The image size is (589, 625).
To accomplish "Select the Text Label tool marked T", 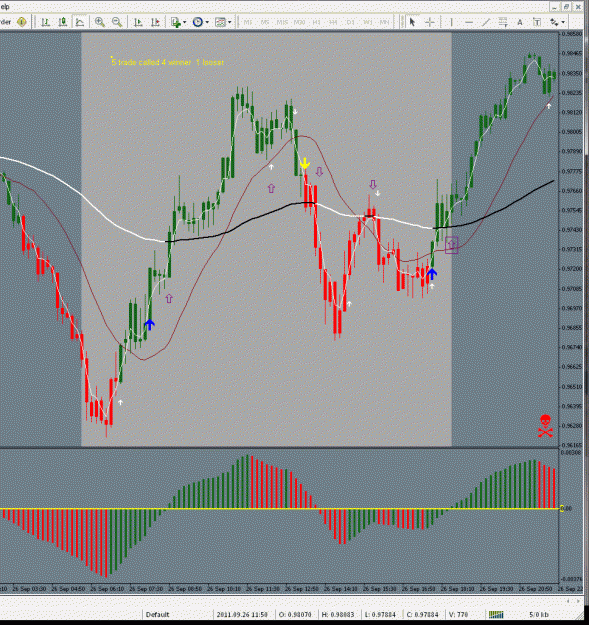I will 537,22.
